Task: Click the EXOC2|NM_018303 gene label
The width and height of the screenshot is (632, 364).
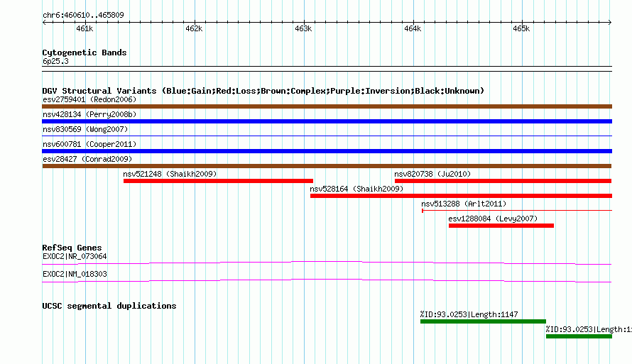Action: coord(75,274)
